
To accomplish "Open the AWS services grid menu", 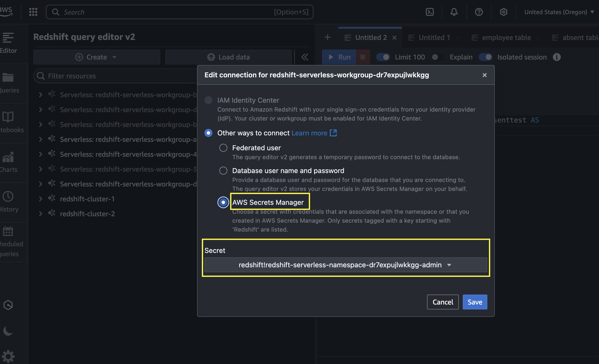I will 33,12.
